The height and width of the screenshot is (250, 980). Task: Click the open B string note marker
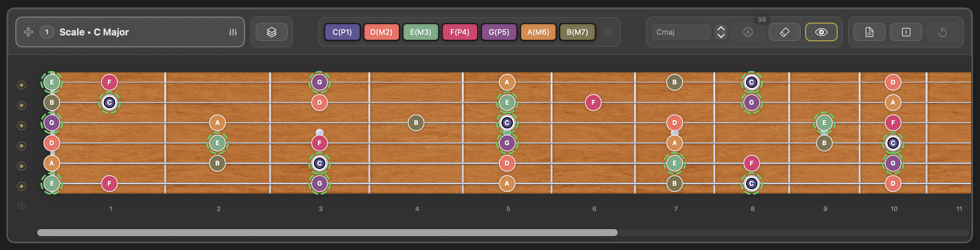tap(52, 103)
